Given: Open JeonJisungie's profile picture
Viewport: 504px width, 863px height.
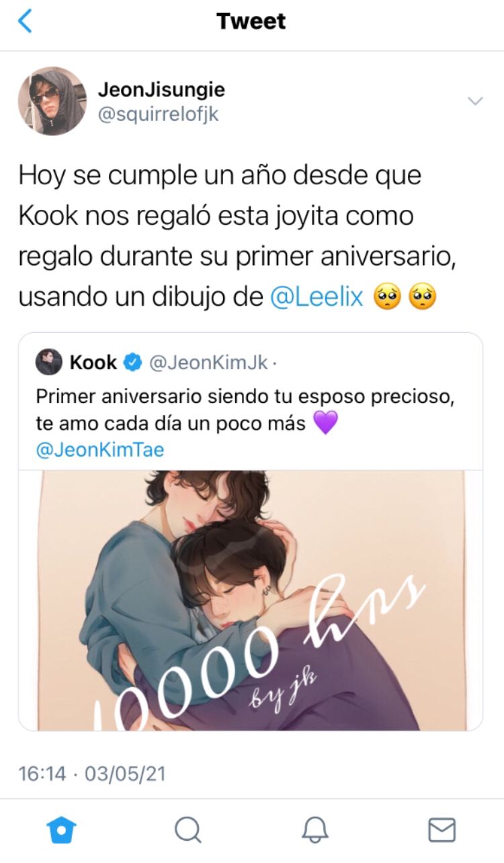Looking at the screenshot, I should coord(52,101).
